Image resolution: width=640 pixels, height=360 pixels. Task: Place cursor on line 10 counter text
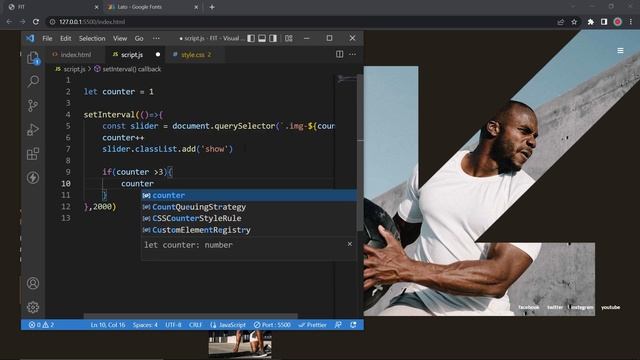point(137,184)
